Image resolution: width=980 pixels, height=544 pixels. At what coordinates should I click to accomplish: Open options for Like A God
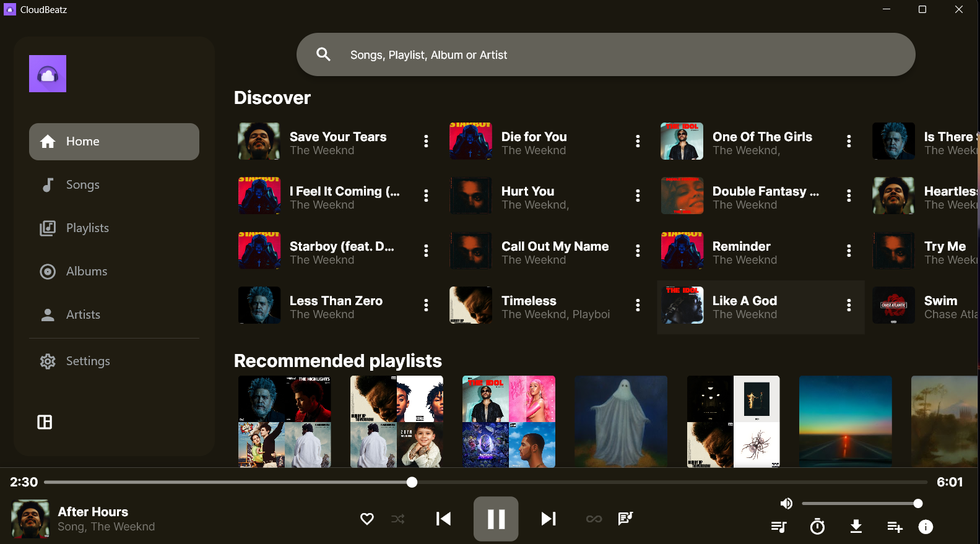[849, 305]
